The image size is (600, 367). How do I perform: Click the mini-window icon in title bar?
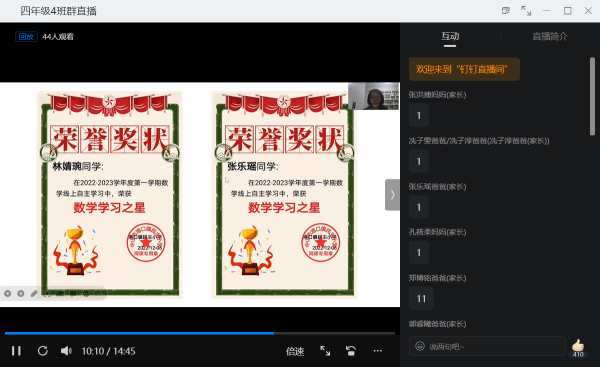pyautogui.click(x=506, y=11)
